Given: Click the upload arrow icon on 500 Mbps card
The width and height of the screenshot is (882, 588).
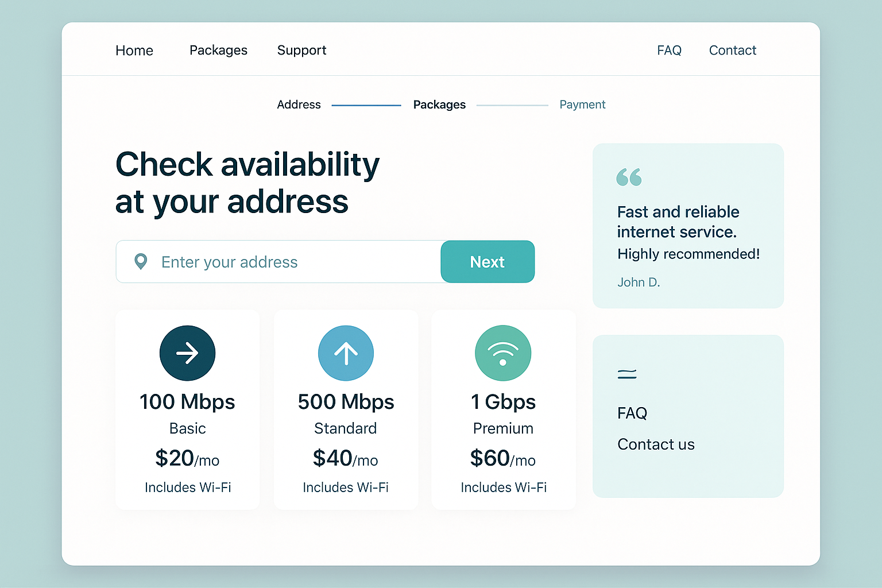Looking at the screenshot, I should pyautogui.click(x=346, y=353).
